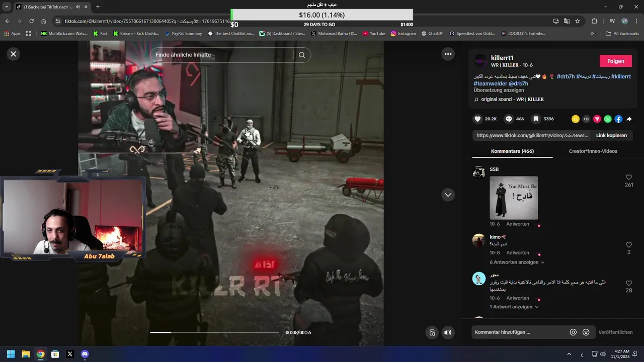
Task: Open media controls icon in toolbar
Action: pyautogui.click(x=612, y=21)
